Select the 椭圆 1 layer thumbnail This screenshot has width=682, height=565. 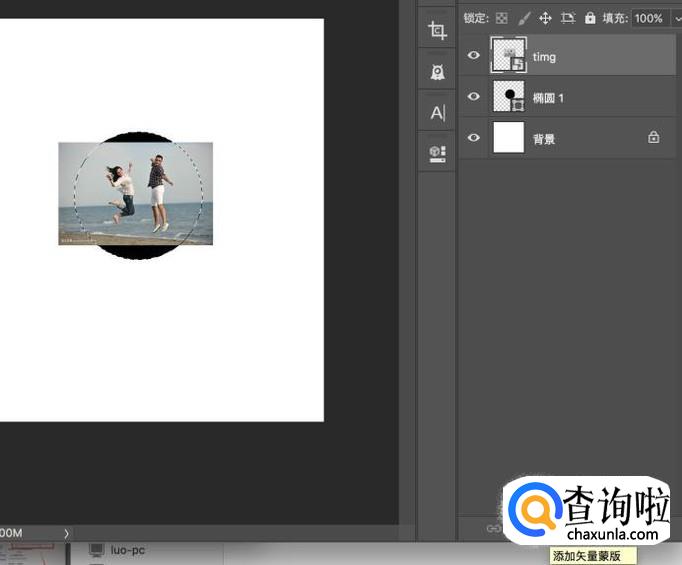tap(508, 96)
